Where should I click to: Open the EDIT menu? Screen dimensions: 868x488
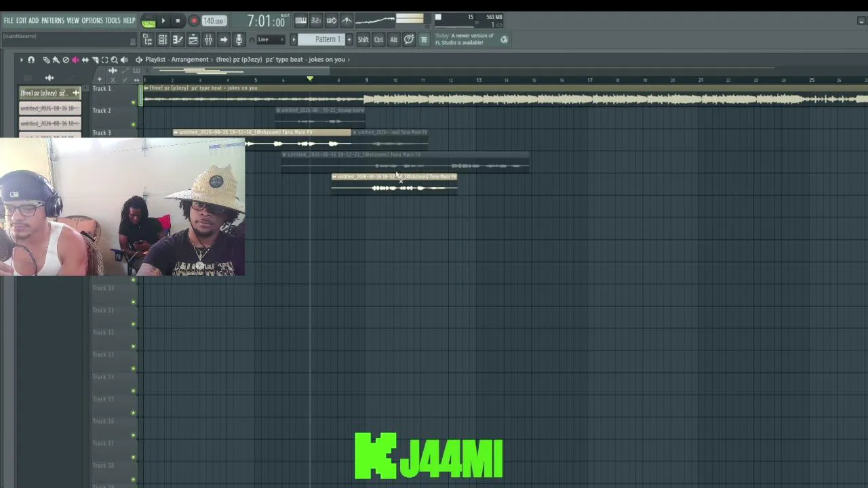21,20
